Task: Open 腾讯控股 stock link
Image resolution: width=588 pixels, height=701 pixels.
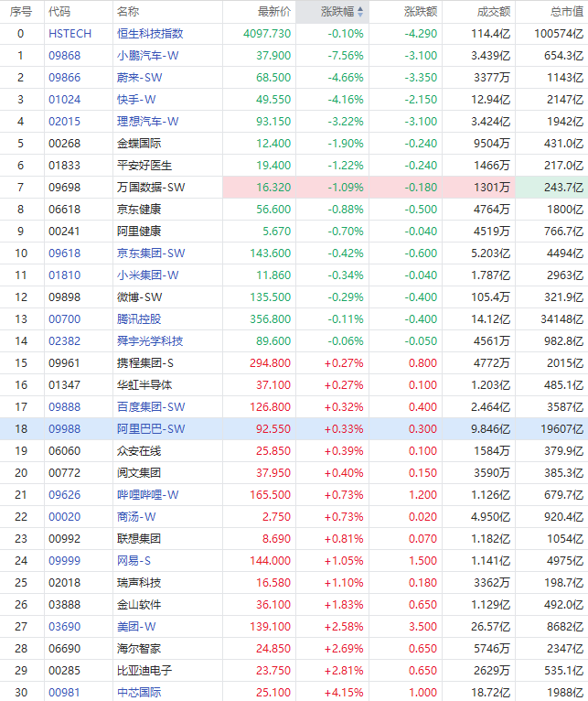Action: click(x=139, y=318)
